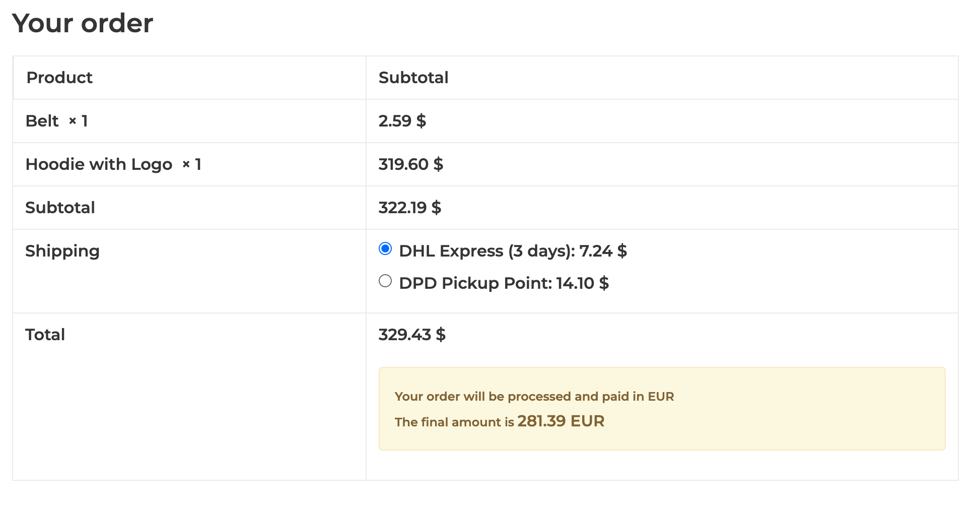
Task: Click the Subtotal column header
Action: click(413, 78)
